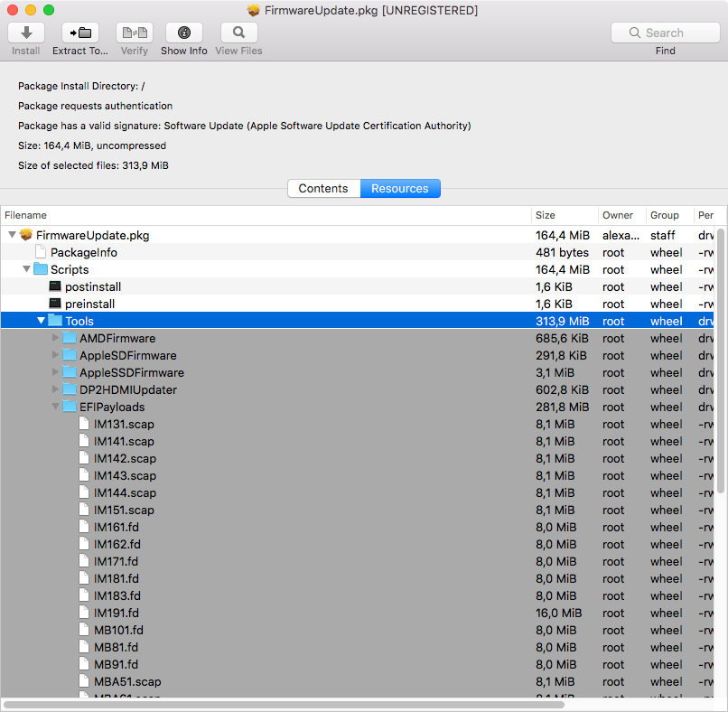Click the MBA51.scap file icon
The image size is (728, 712).
coord(84,681)
